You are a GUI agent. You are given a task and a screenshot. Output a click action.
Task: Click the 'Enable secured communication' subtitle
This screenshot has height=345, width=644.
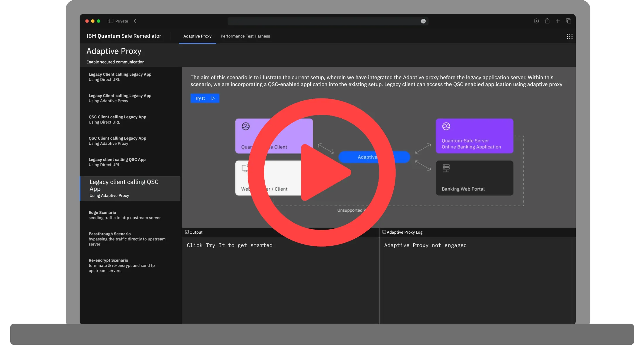click(115, 62)
